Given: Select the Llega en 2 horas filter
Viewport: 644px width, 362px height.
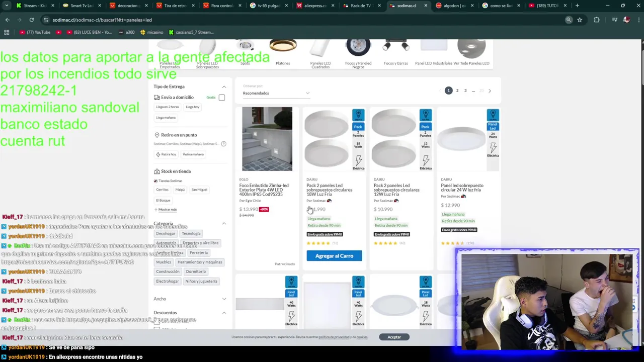Looking at the screenshot, I should pos(168,107).
